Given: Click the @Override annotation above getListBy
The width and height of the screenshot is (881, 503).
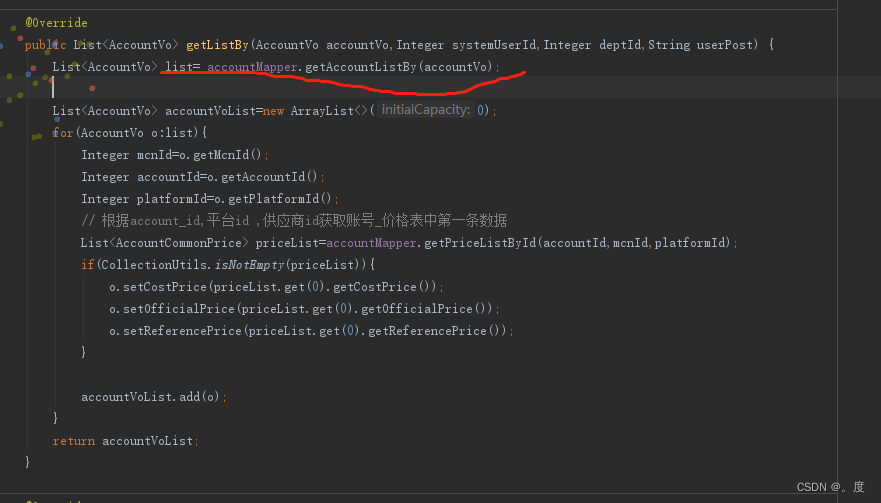Looking at the screenshot, I should [x=56, y=23].
